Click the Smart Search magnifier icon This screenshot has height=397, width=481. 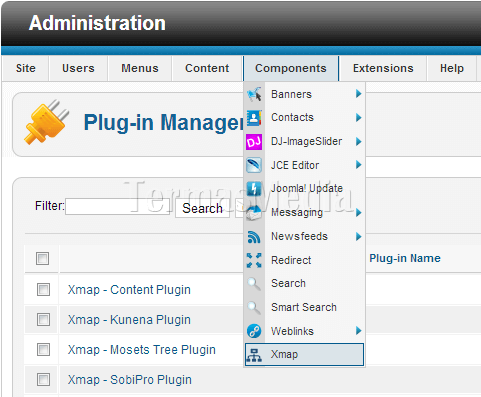tap(254, 307)
